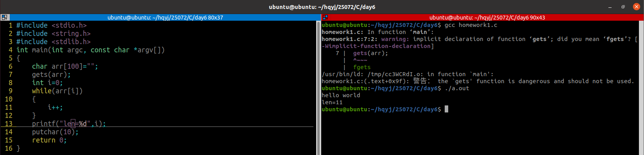Viewport: 644px width, 155px height.
Task: Click the 'warning:' text in compiler output
Action: 395,39
